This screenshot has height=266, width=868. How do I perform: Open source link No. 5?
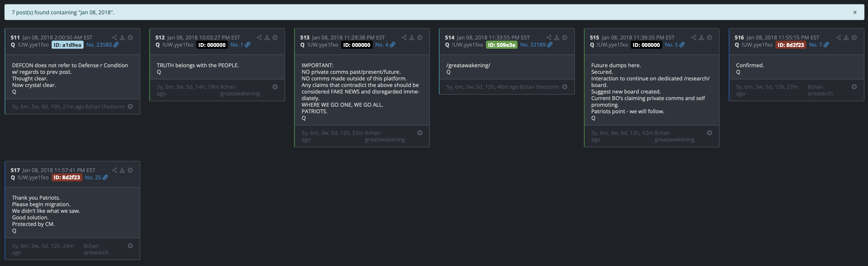pyautogui.click(x=675, y=45)
